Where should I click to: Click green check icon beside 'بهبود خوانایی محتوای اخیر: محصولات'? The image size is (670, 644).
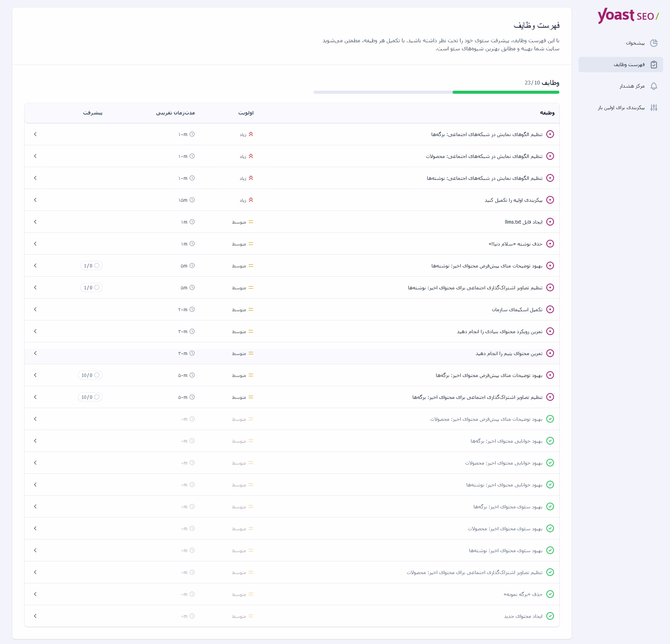(x=550, y=463)
